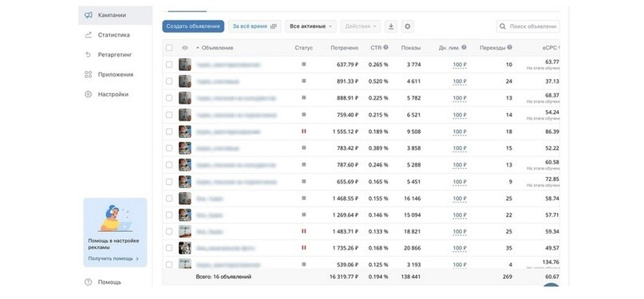Viewport: 644px width, 299px height.
Task: Click Переходы column help question icon
Action: coord(510,48)
